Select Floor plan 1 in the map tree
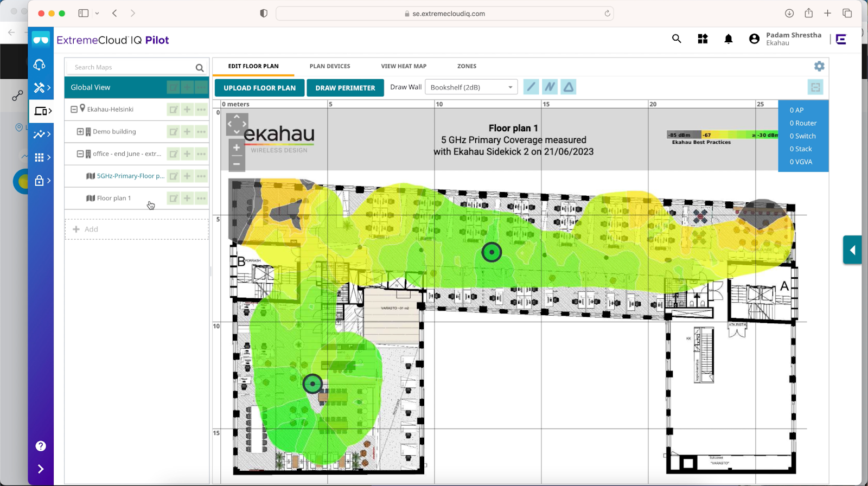 (114, 199)
